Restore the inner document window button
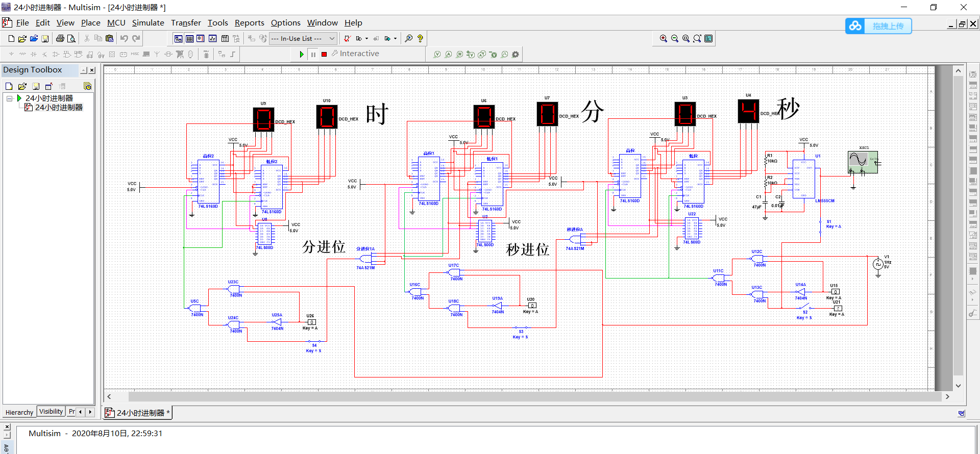The height and width of the screenshot is (454, 980). [x=962, y=24]
